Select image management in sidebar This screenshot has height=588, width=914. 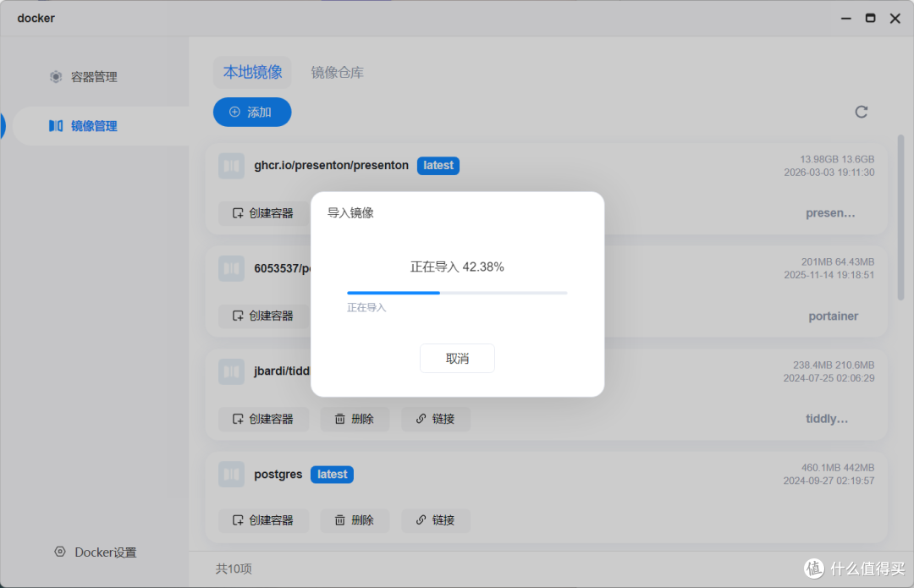(x=93, y=126)
